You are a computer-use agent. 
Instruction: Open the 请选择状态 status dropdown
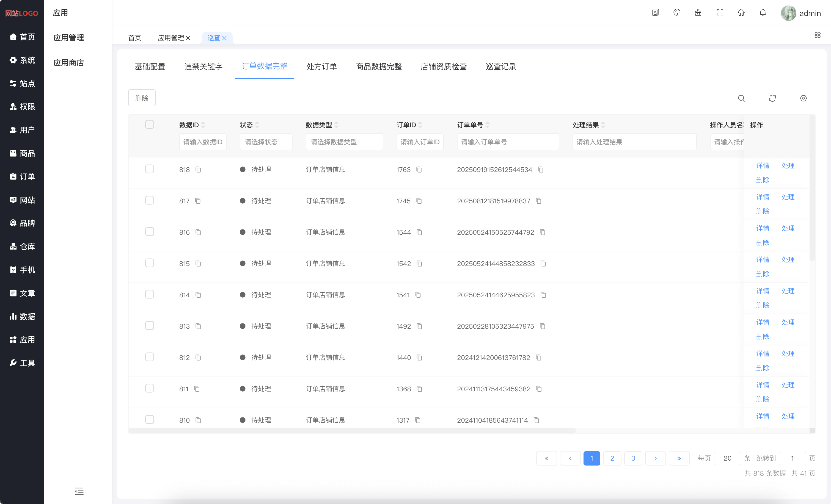(266, 142)
